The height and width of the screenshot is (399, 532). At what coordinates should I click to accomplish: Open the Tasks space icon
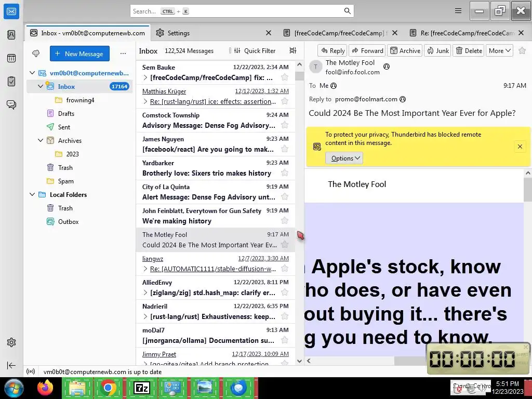click(11, 82)
